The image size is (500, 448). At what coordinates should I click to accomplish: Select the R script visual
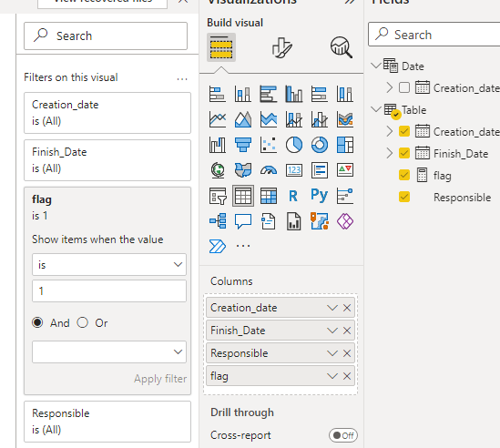click(293, 196)
